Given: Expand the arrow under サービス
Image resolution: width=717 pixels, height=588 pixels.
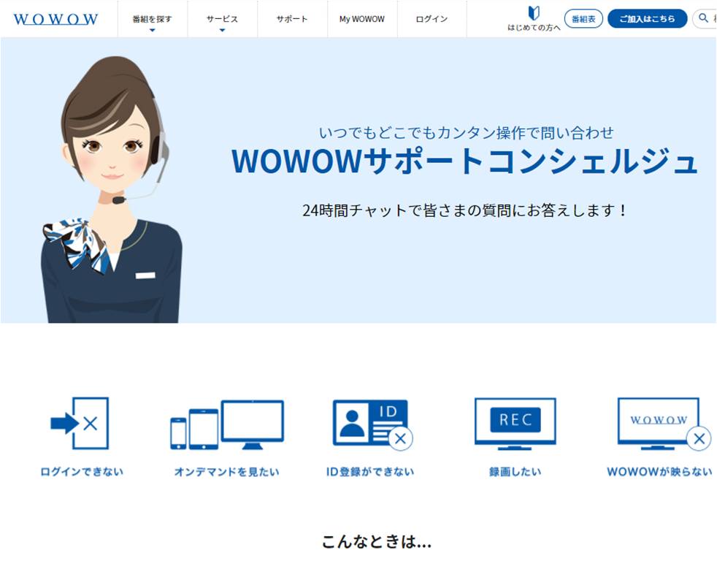Looking at the screenshot, I should [x=222, y=30].
